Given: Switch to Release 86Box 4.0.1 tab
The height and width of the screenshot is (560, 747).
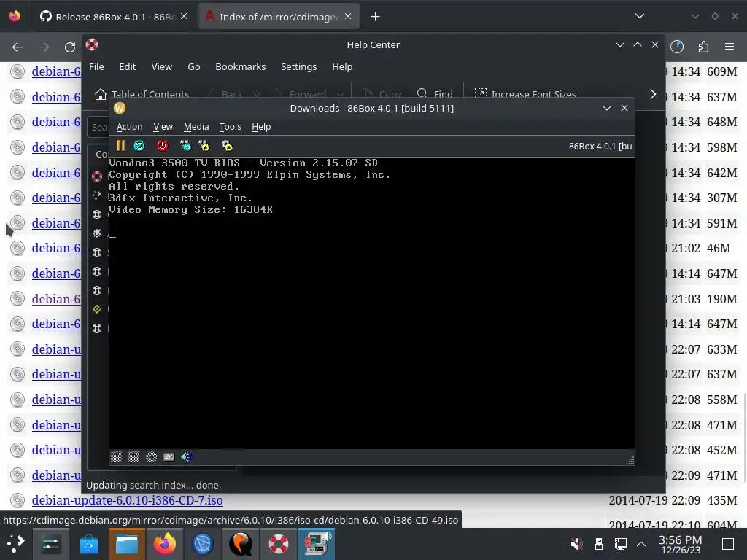Looking at the screenshot, I should 115,17.
